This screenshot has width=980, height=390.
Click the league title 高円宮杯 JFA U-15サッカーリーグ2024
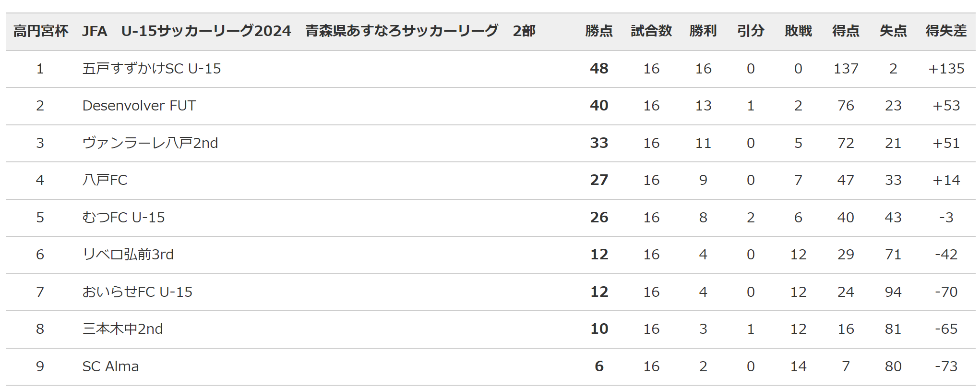[152, 31]
